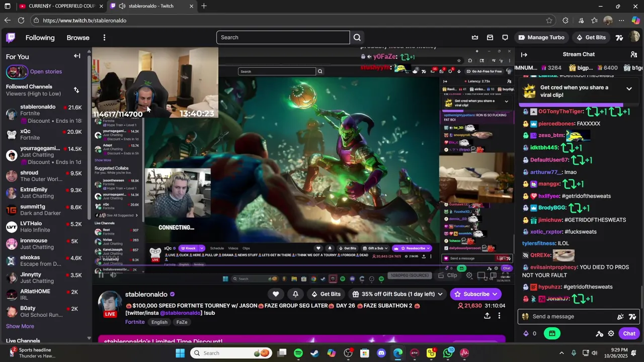The width and height of the screenshot is (644, 362).
Task: Expand the viral clip cred banner
Action: [x=629, y=89]
